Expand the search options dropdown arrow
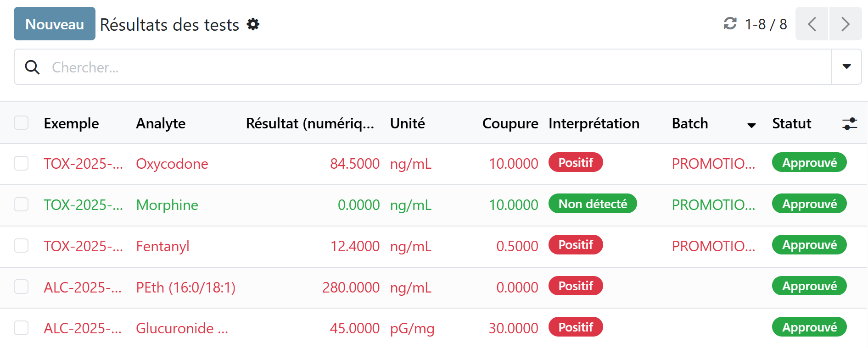Image resolution: width=868 pixels, height=348 pixels. 846,67
